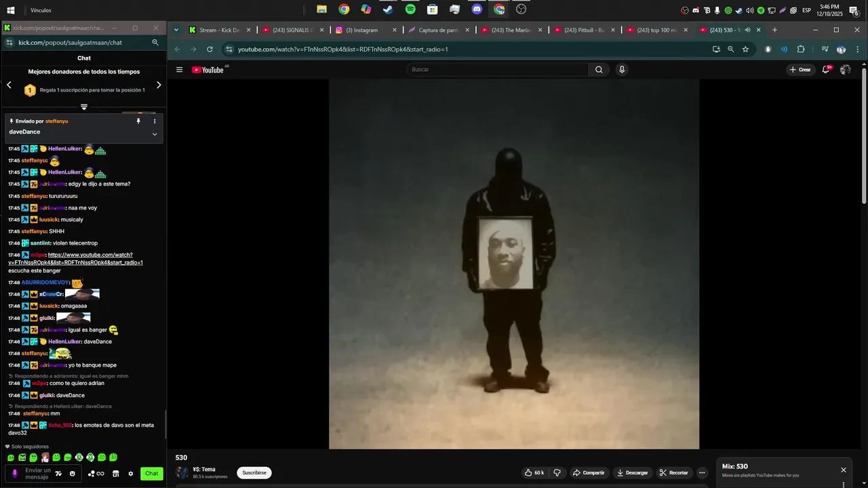Image resolution: width=868 pixels, height=488 pixels.
Task: Open the site info icon beside youtube.com URL
Action: (x=229, y=49)
